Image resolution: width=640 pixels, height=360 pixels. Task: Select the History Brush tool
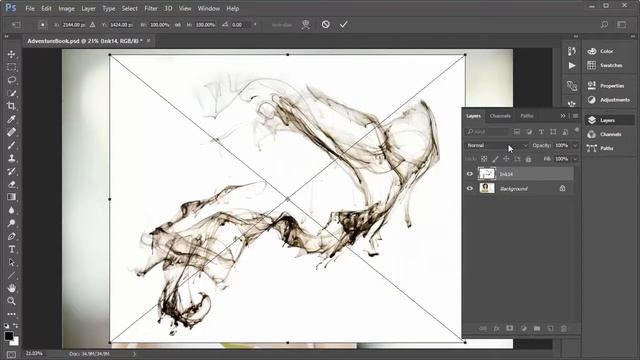11,171
